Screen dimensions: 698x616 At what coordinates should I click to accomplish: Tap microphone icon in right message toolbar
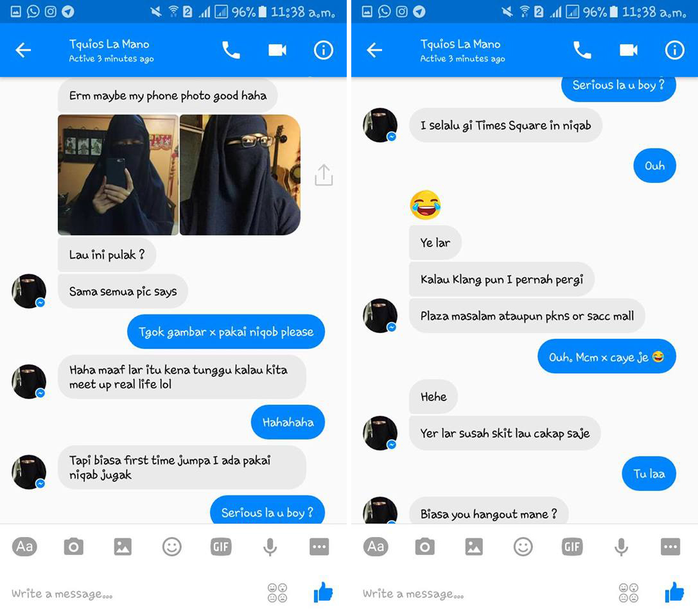[x=622, y=547]
